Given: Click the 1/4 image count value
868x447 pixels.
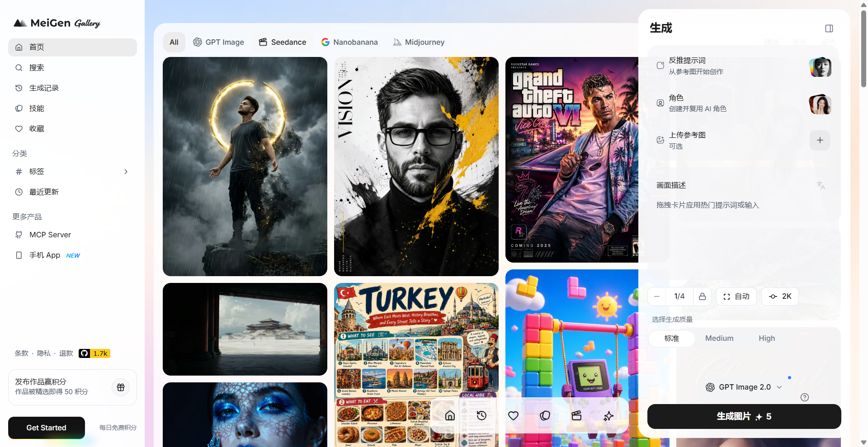Looking at the screenshot, I should [679, 296].
